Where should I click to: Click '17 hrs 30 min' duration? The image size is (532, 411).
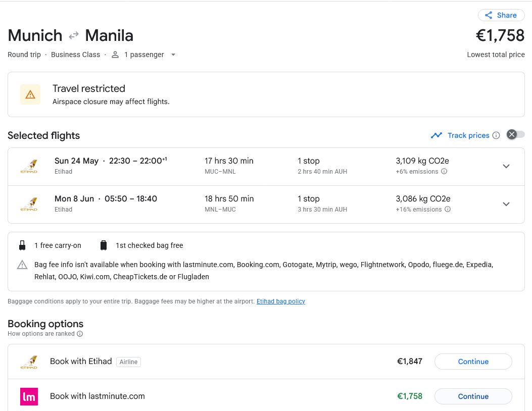click(x=229, y=161)
